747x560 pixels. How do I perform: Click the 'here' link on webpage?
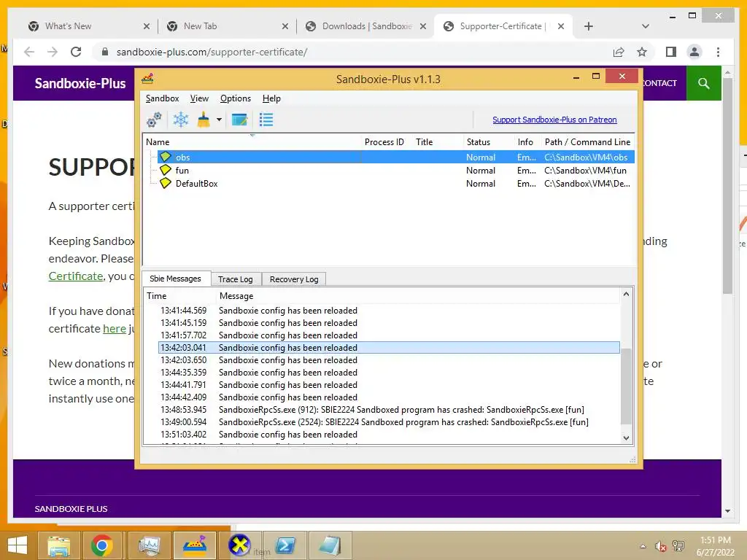pos(115,329)
